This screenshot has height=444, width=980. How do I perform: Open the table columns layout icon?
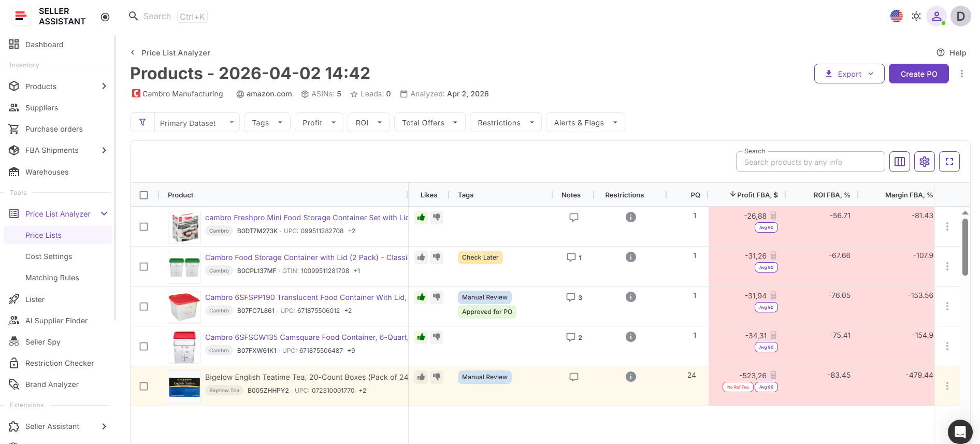click(x=900, y=162)
